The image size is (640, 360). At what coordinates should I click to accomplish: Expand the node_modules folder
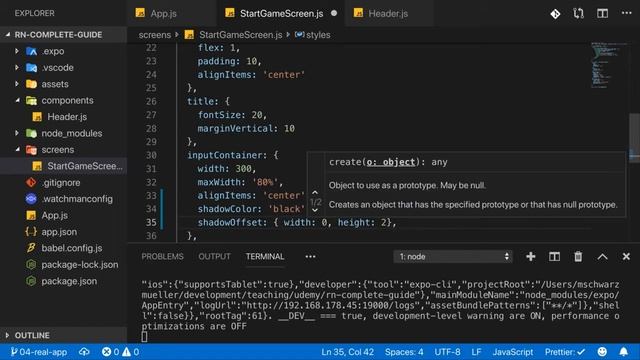(17, 133)
